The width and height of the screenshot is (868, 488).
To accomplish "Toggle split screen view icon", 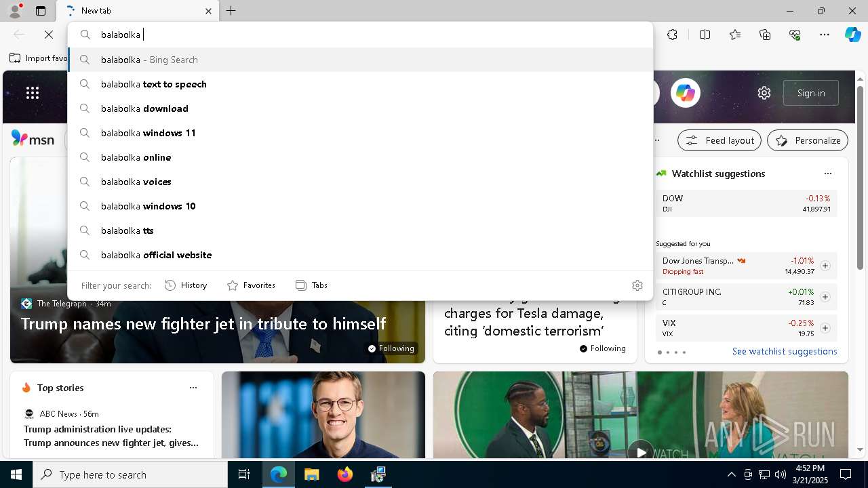I will tap(705, 35).
